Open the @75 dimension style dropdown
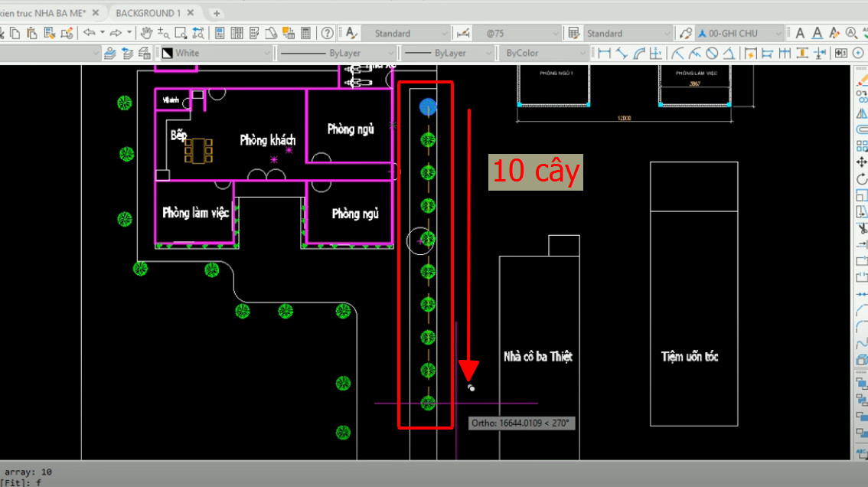This screenshot has height=487, width=868. click(554, 34)
